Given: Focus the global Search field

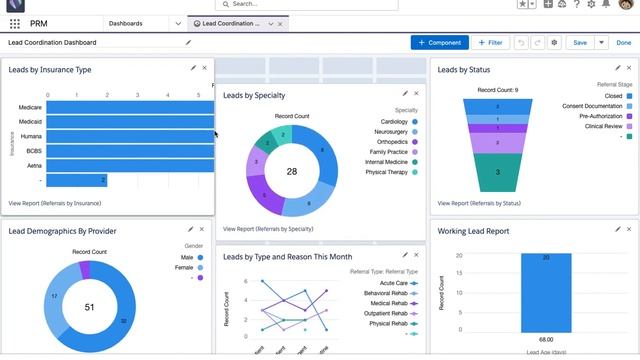Looking at the screenshot, I should (x=307, y=4).
